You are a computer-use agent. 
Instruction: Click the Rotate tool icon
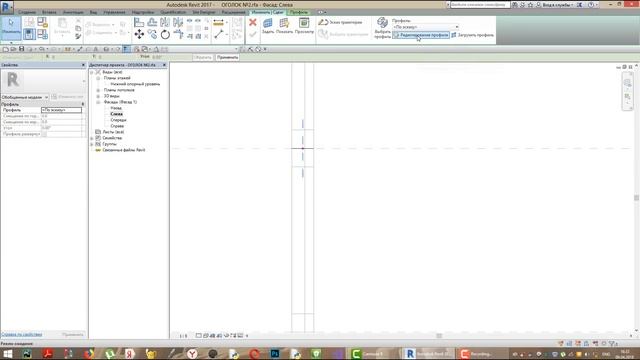[x=165, y=35]
